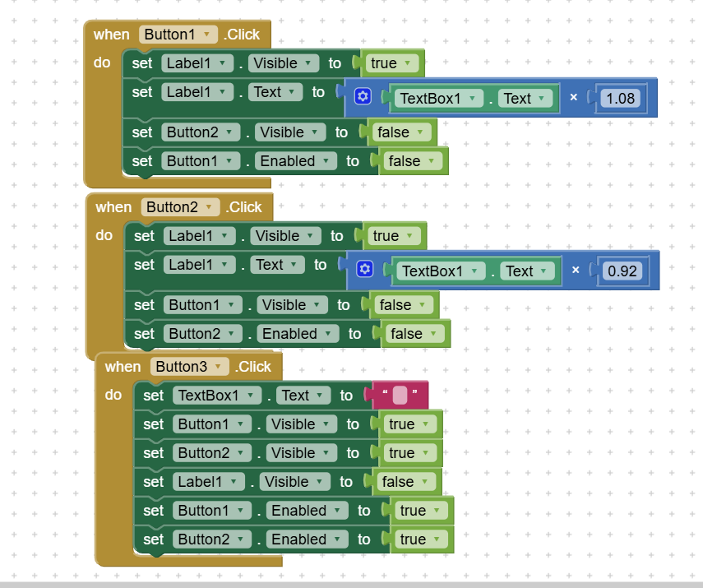This screenshot has width=703, height=588.
Task: Click the "when" word on the Button3 event block
Action: click(x=123, y=367)
